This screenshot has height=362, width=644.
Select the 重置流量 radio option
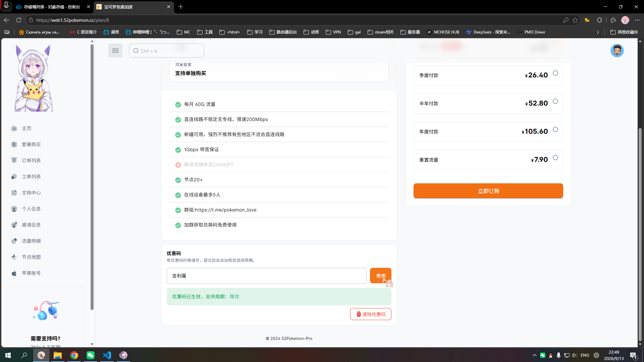pos(555,158)
